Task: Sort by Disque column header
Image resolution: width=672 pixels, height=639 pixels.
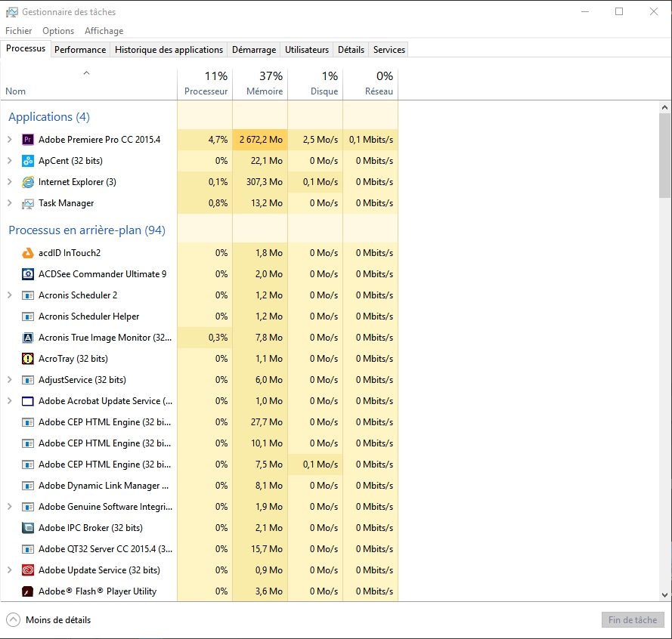Action: [315, 85]
